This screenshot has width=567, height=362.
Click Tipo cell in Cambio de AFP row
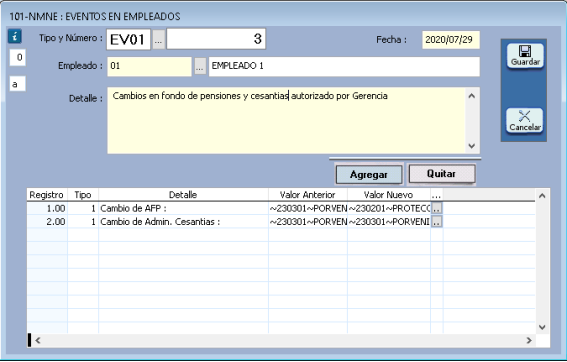(83, 208)
